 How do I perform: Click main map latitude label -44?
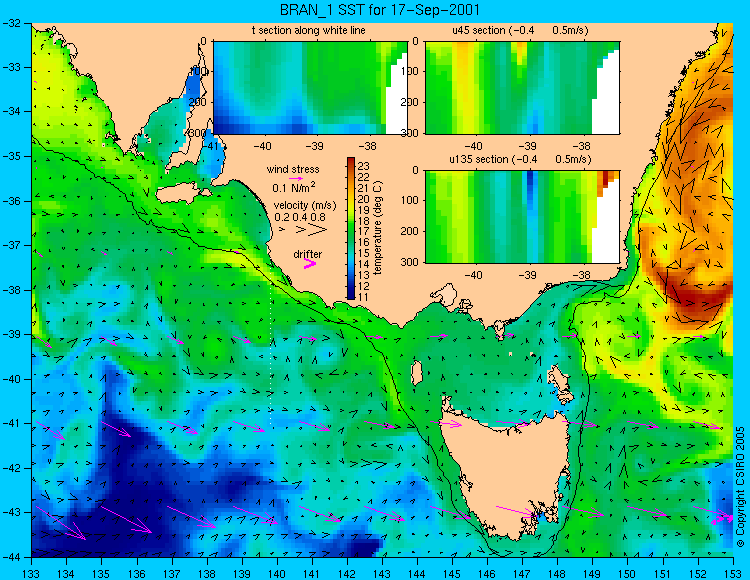click(11, 557)
